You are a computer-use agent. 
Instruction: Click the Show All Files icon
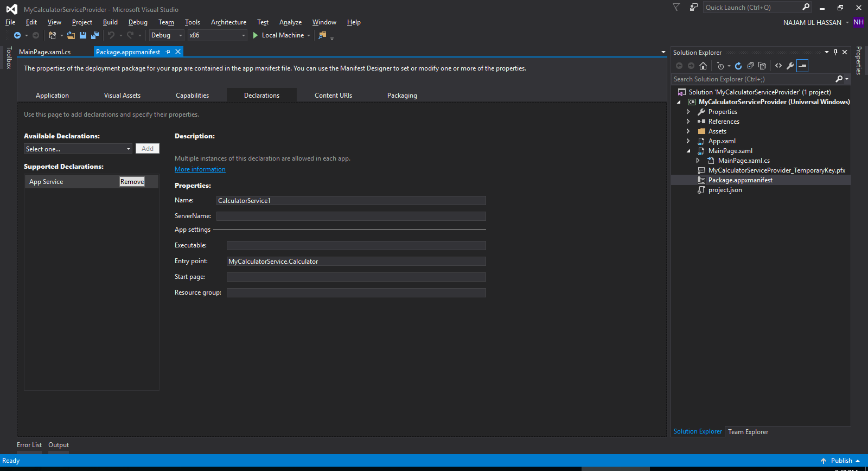762,66
